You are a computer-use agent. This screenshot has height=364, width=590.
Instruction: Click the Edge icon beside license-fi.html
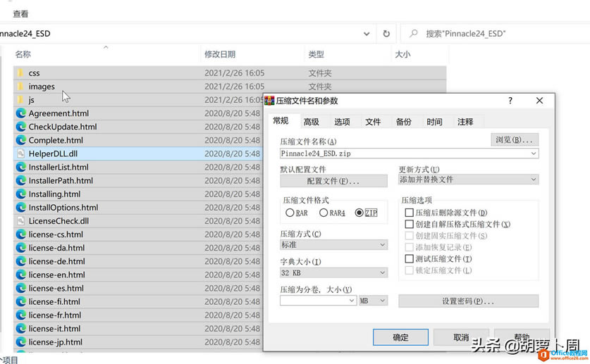click(x=20, y=301)
